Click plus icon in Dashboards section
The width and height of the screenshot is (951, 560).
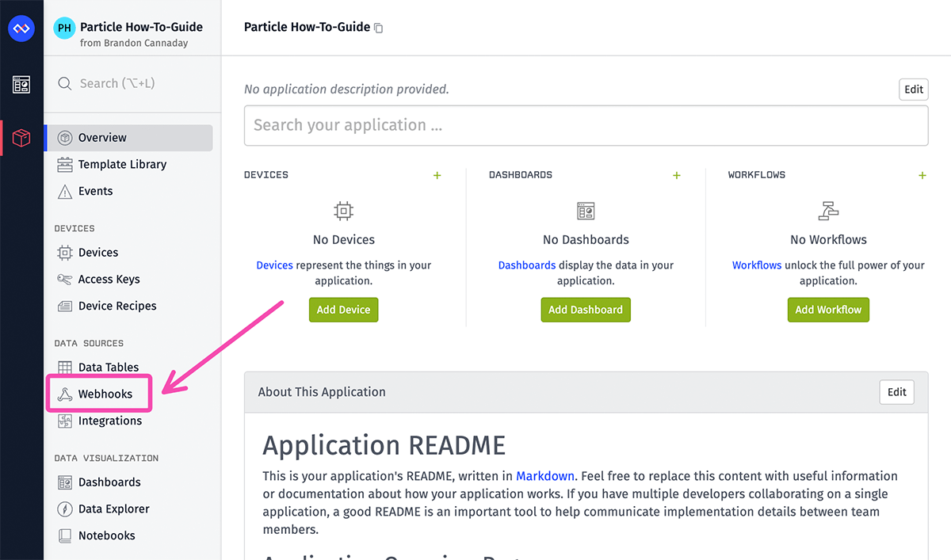click(677, 175)
